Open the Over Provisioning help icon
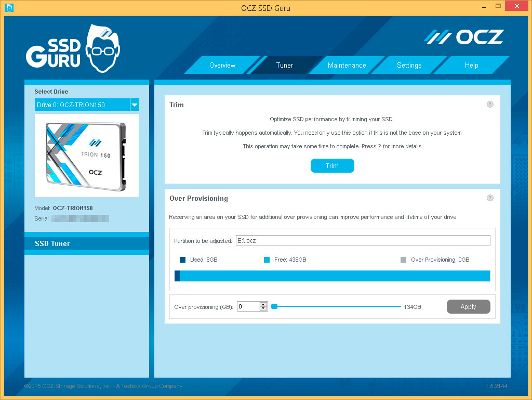This screenshot has height=400, width=532. pos(489,198)
